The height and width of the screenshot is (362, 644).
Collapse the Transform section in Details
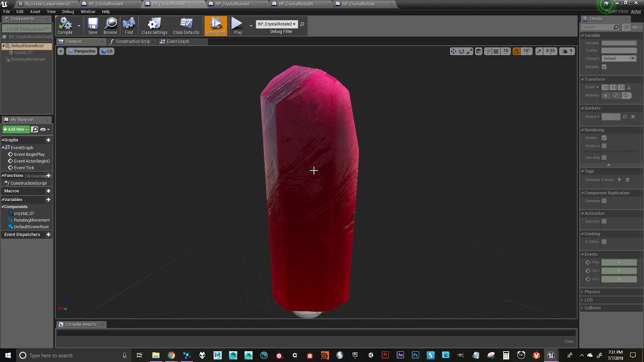[584, 79]
